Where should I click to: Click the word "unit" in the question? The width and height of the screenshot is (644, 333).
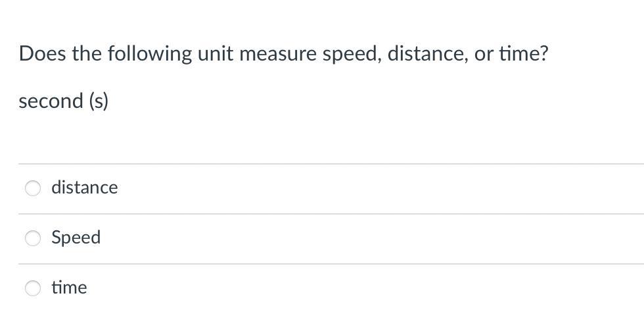pos(216,53)
